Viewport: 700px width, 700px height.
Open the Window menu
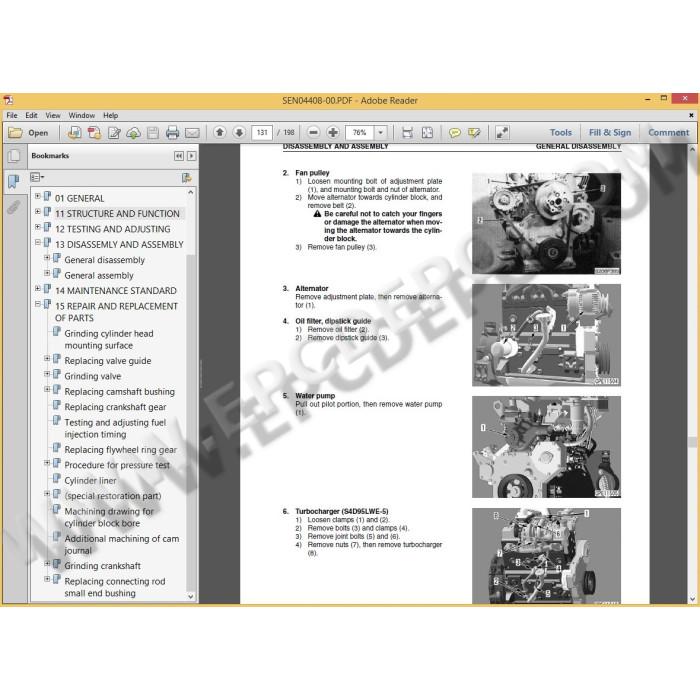click(x=82, y=115)
